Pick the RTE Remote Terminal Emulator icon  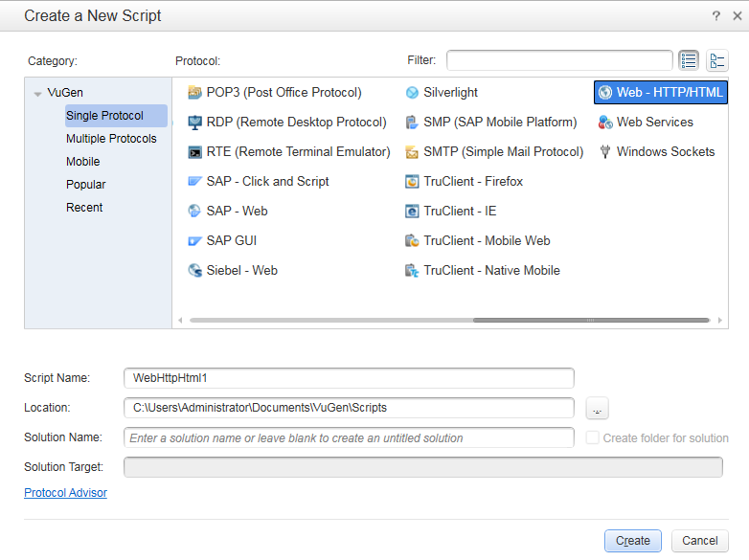click(x=195, y=152)
